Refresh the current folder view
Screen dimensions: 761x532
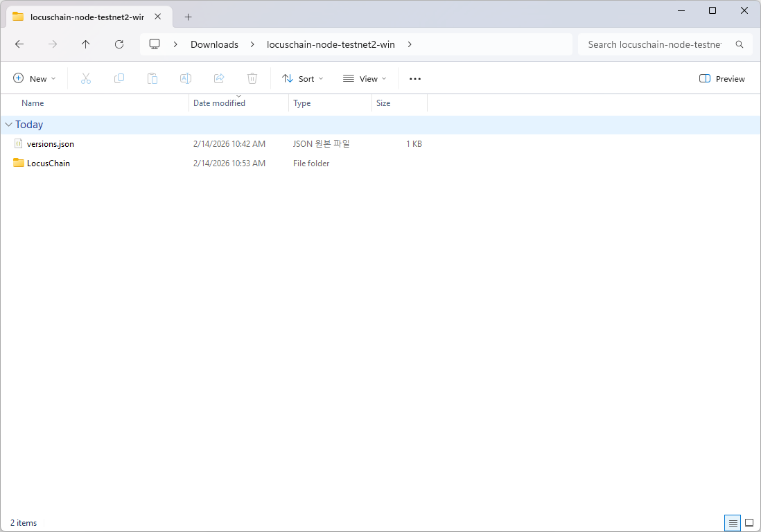pos(119,44)
